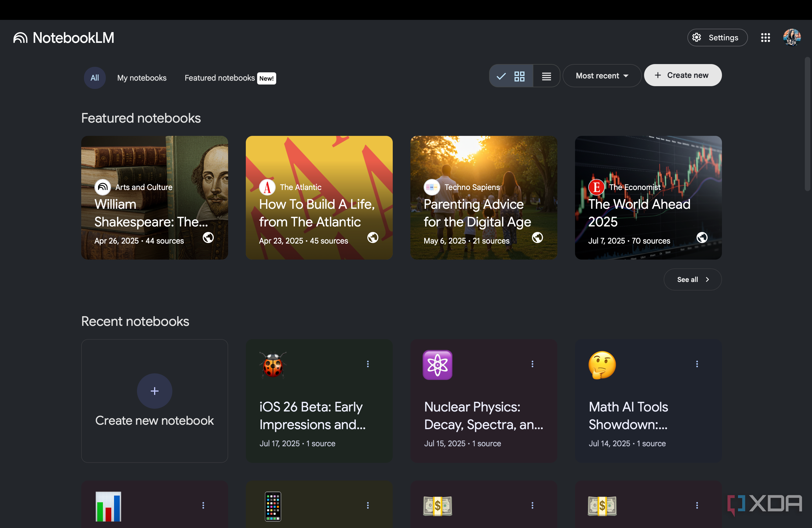Click the globe icon on Shakespeare card
812x528 pixels.
click(x=208, y=238)
